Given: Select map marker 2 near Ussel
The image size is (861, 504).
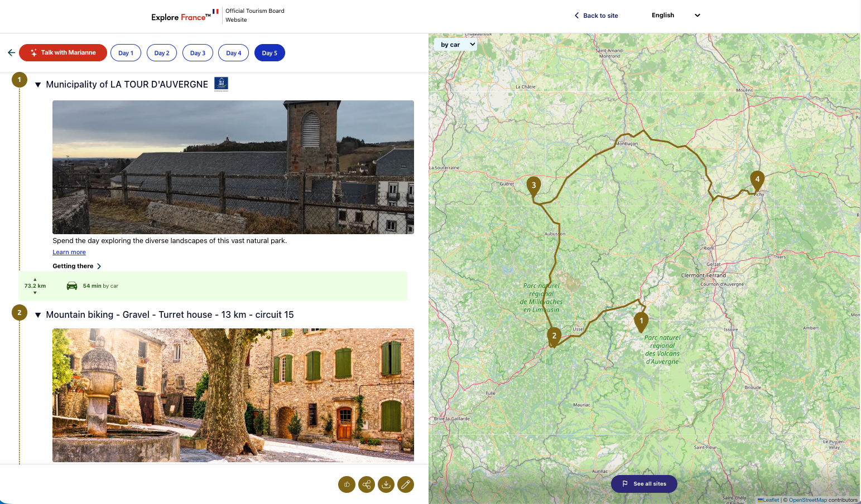Looking at the screenshot, I should point(554,337).
